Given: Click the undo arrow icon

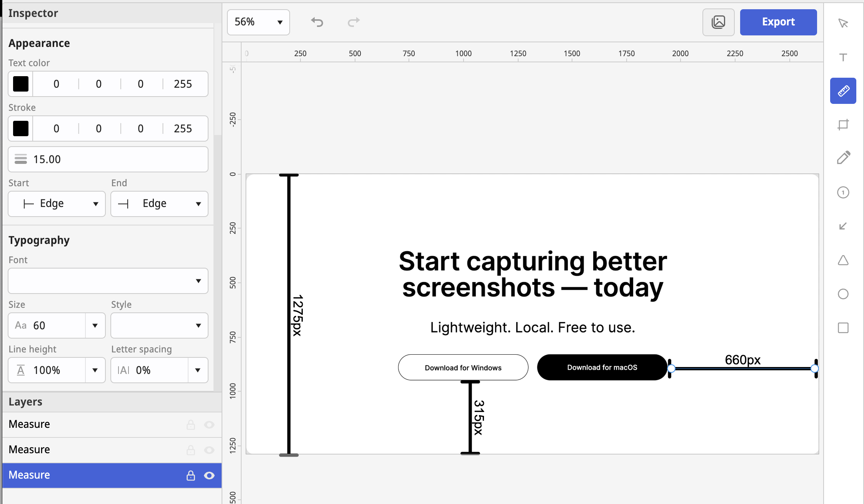Looking at the screenshot, I should [317, 22].
